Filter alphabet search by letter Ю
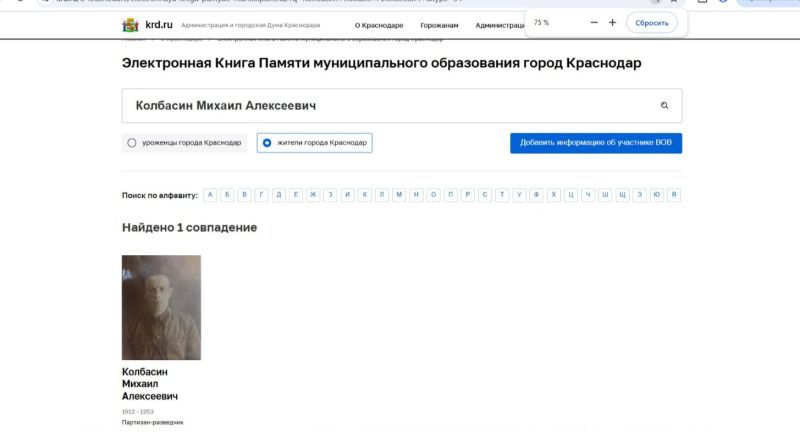 (657, 195)
